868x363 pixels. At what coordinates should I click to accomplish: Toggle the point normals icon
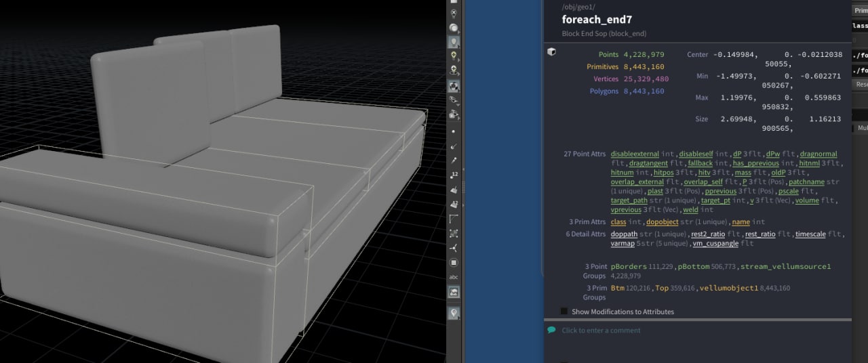point(454,146)
